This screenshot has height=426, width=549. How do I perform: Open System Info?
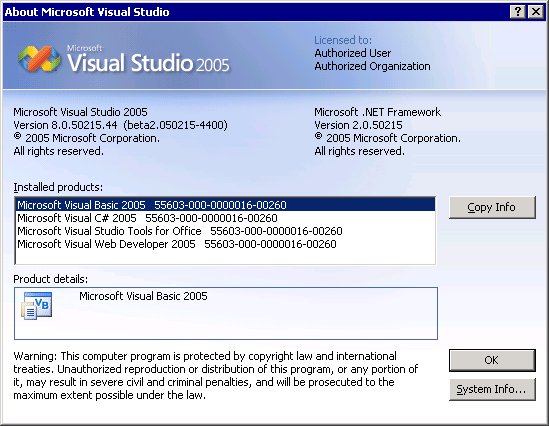click(492, 389)
